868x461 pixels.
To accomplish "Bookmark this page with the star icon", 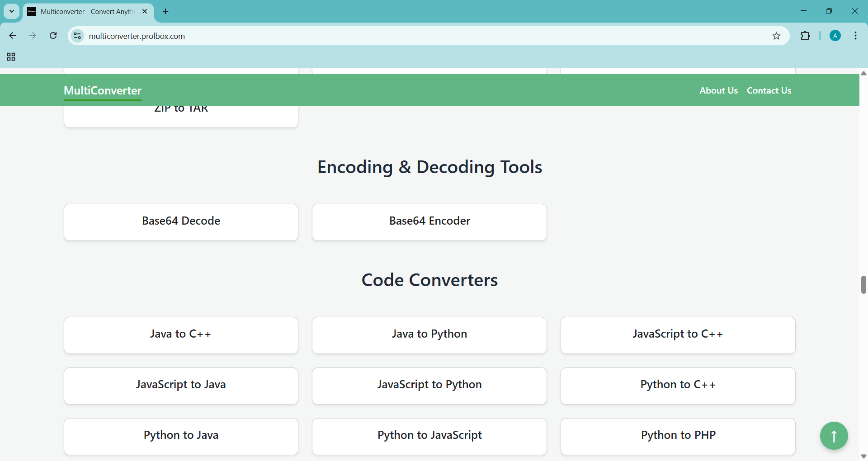I will click(x=776, y=36).
